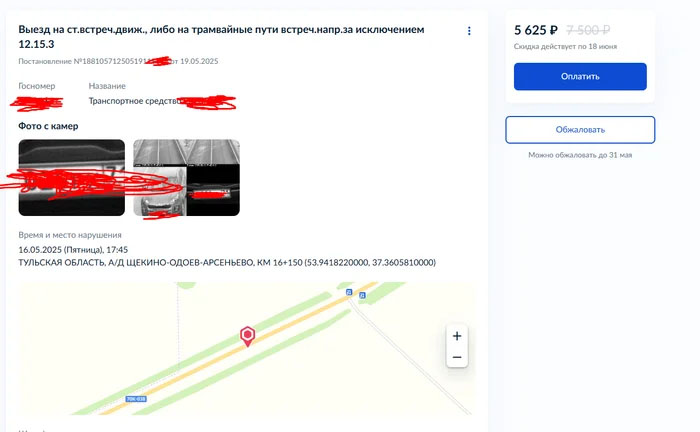Click the right bus stop icon on the map
The width and height of the screenshot is (700, 432).
pyautogui.click(x=362, y=295)
